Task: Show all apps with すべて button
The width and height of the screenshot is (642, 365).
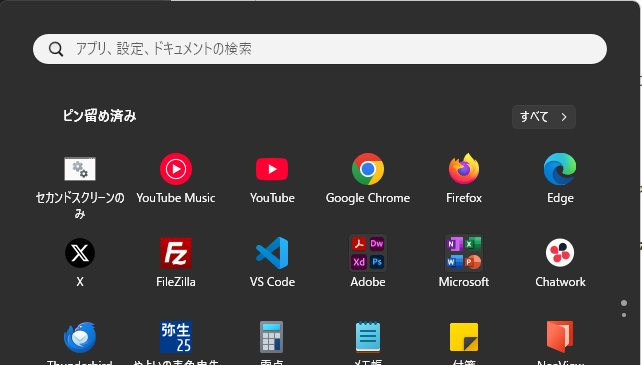Action: [x=544, y=117]
